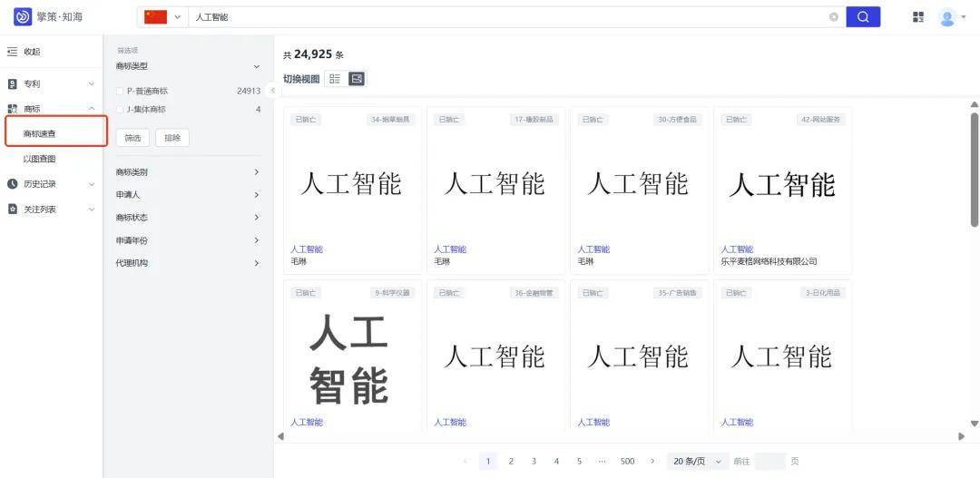Click the 商标 trademark icon in the sidebar
The image size is (980, 478).
click(x=12, y=109)
